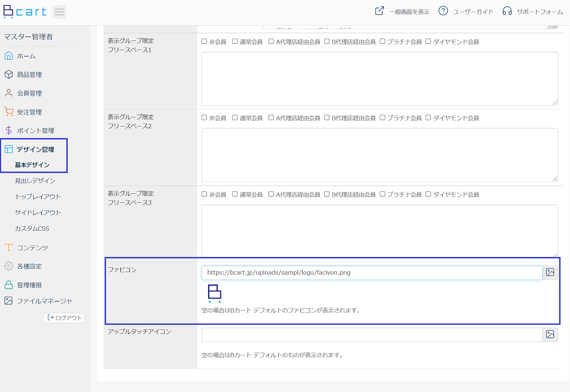The image size is (570, 392).
Task: Check 通常会員 for フリースペース3
Action: point(235,194)
